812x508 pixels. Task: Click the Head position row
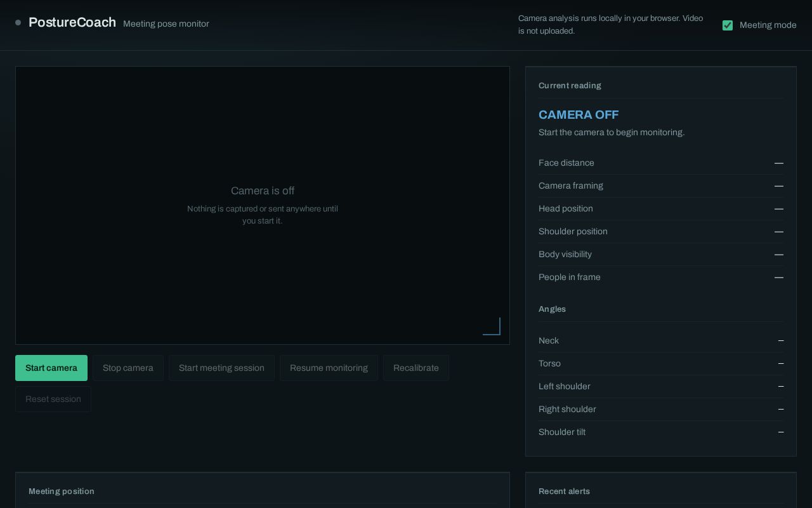click(661, 209)
